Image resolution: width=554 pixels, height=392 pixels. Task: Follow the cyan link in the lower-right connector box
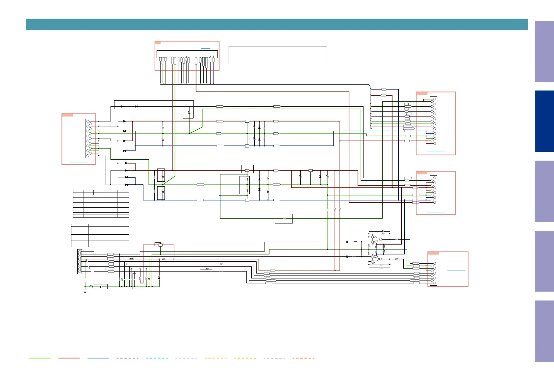click(456, 271)
